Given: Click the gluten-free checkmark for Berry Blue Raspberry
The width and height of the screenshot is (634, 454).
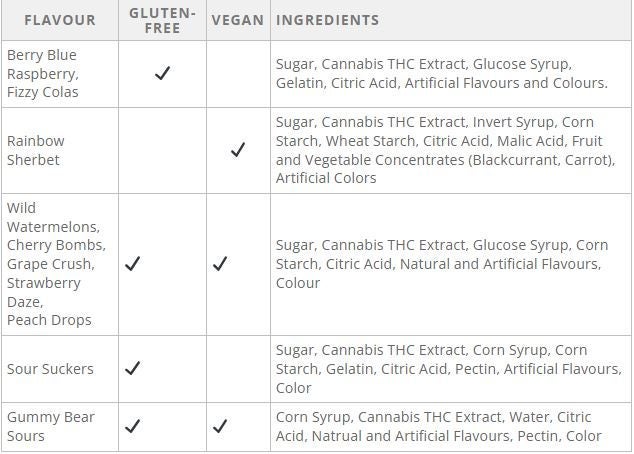Looking at the screenshot, I should click(x=162, y=73).
